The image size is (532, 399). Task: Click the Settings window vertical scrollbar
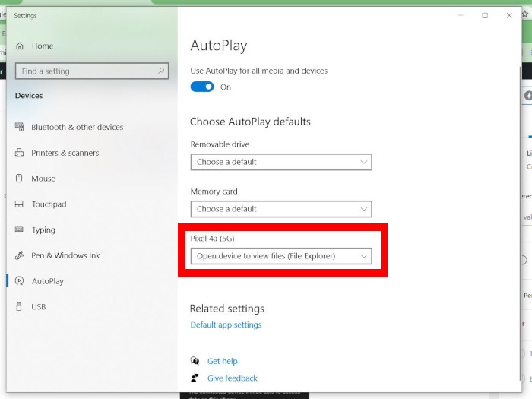pyautogui.click(x=520, y=224)
